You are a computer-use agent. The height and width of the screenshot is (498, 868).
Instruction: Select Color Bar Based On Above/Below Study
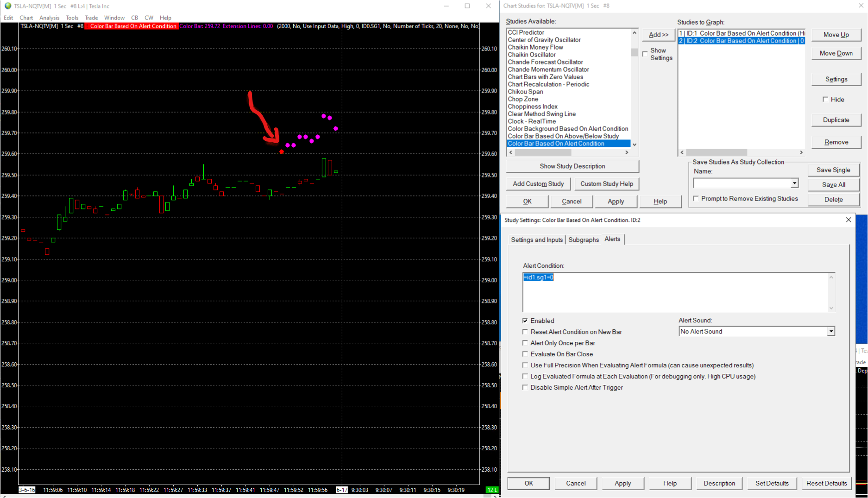coord(563,136)
